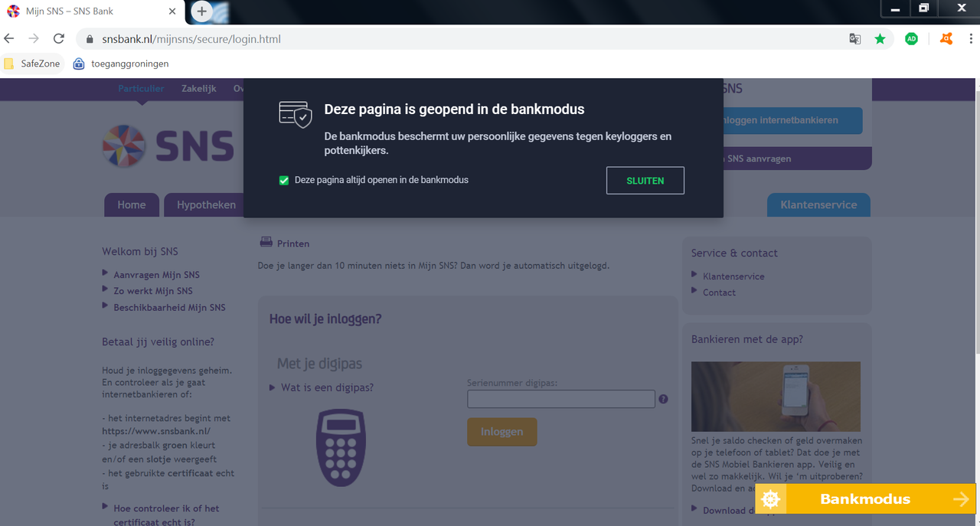Screen dimensions: 980x526
Task: Open the Home tab
Action: click(x=132, y=205)
